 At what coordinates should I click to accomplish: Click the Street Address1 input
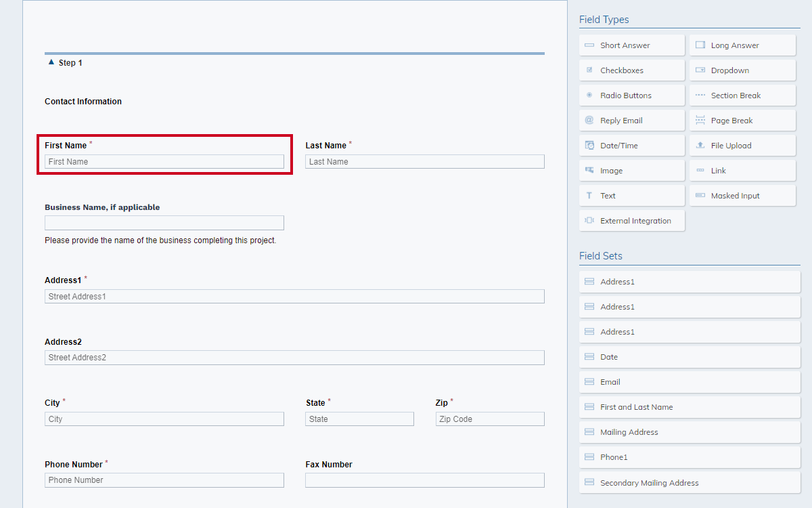click(294, 297)
